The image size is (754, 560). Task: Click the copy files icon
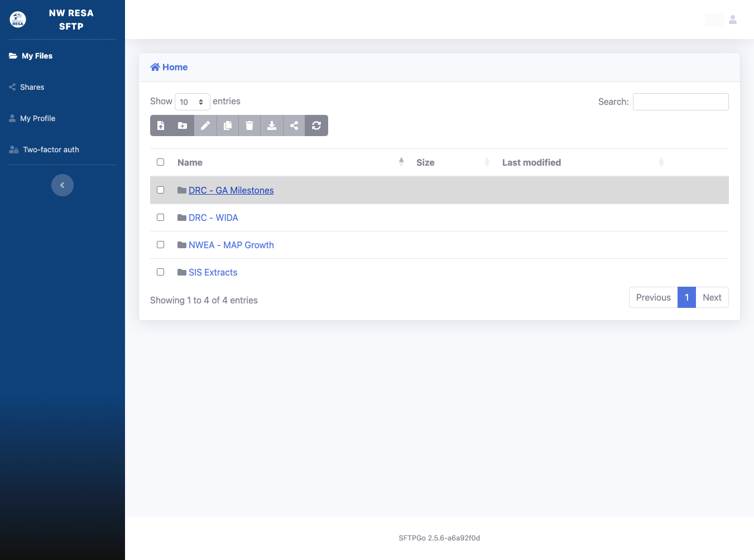[x=227, y=125]
